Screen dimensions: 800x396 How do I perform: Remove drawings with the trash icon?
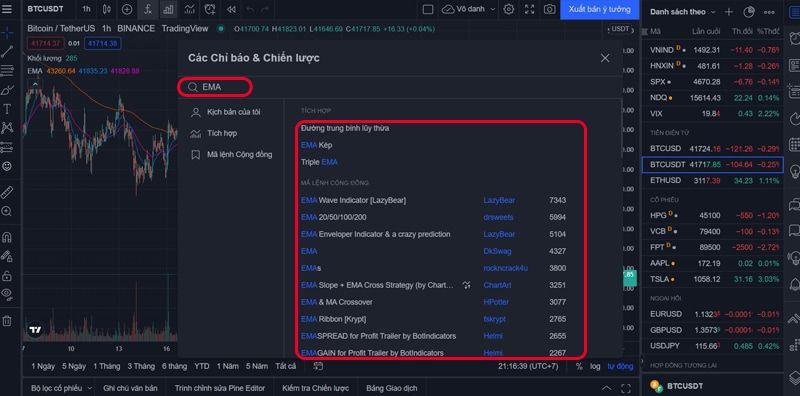pyautogui.click(x=7, y=320)
